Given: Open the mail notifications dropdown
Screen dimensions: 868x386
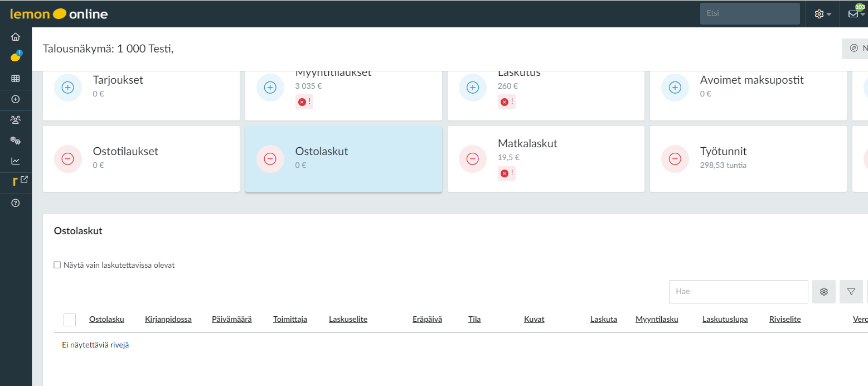Looking at the screenshot, I should coord(856,14).
